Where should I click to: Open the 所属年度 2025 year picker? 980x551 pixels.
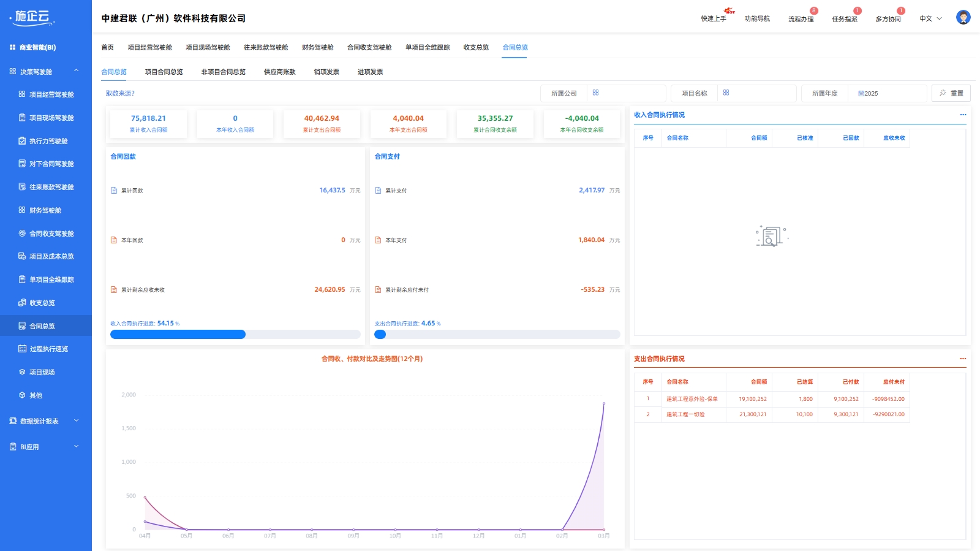887,93
